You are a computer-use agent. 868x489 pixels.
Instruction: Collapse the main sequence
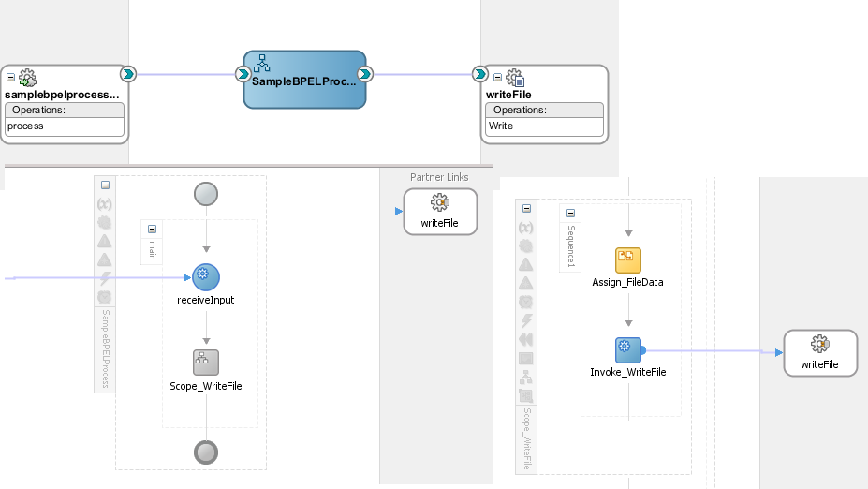pos(153,229)
